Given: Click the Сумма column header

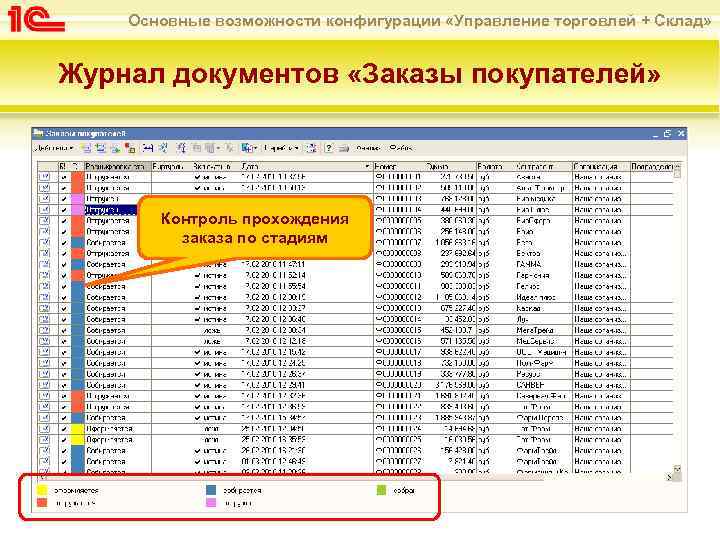Looking at the screenshot, I should pos(450,166).
